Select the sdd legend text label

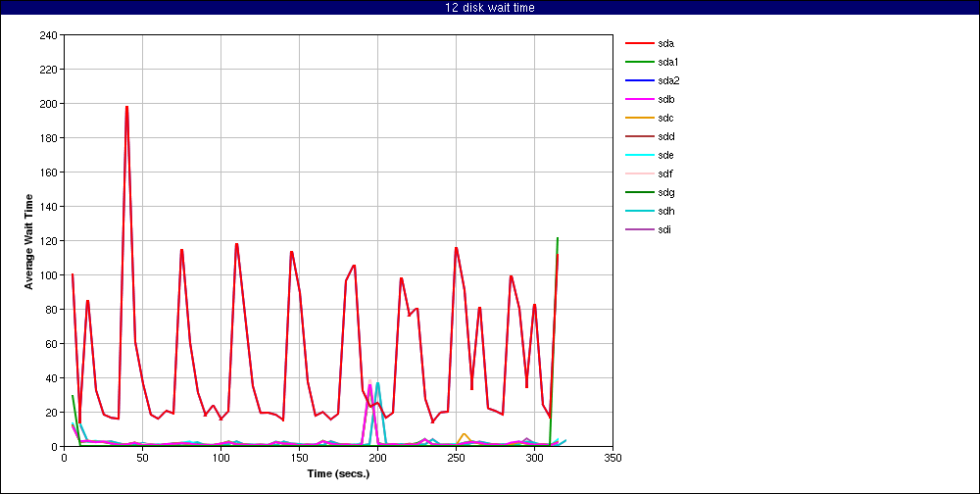tap(666, 136)
